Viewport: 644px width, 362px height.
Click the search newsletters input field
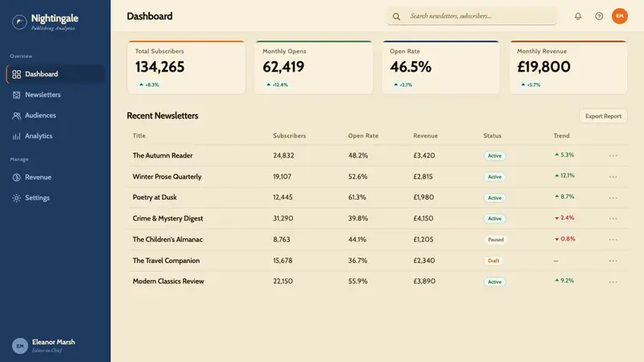coord(472,16)
